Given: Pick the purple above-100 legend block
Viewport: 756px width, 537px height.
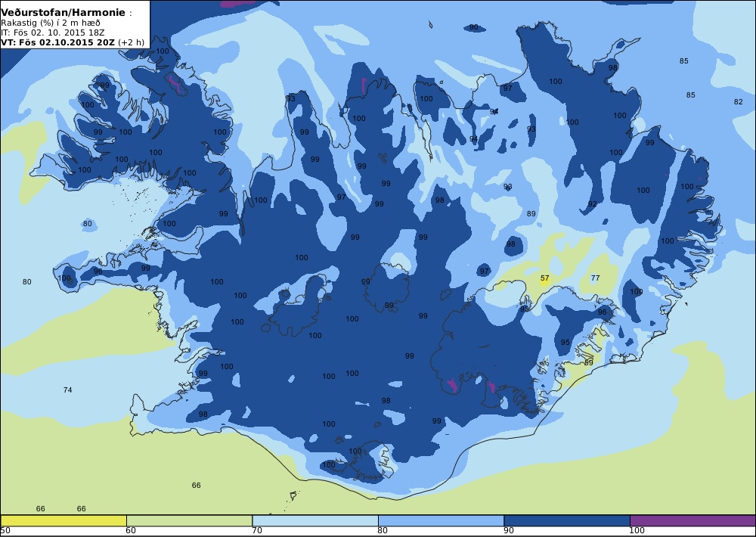Looking at the screenshot, I should tap(692, 520).
